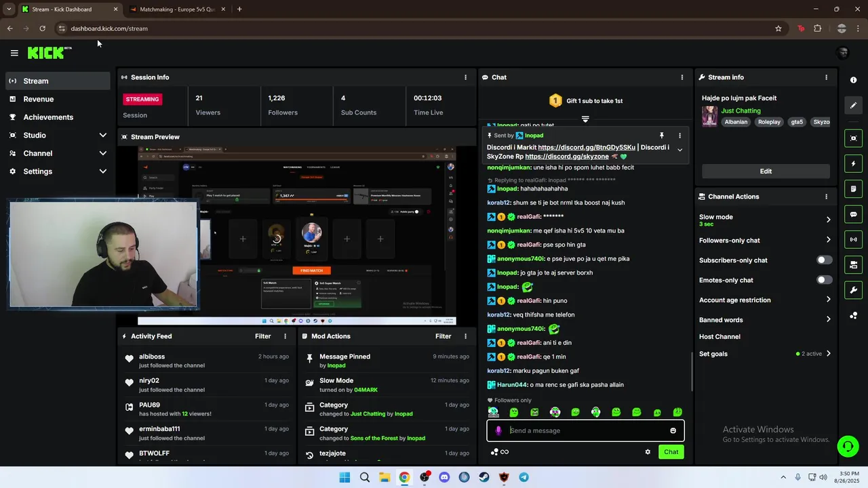The height and width of the screenshot is (488, 868).
Task: Click in the Send a message field
Action: tap(586, 430)
